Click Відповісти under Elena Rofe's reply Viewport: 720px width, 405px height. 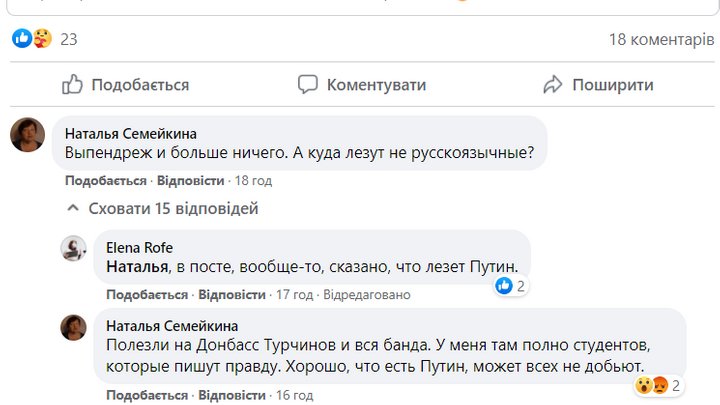pyautogui.click(x=232, y=295)
